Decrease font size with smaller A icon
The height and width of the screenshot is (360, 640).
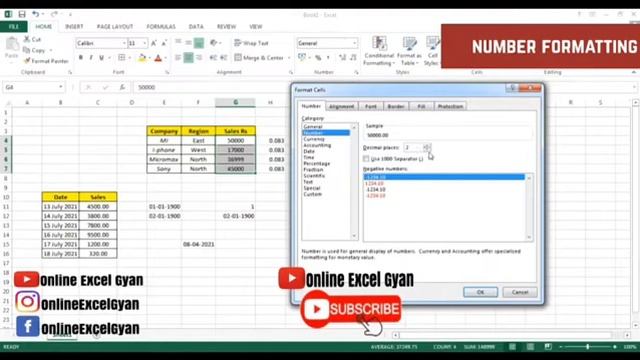[164, 43]
